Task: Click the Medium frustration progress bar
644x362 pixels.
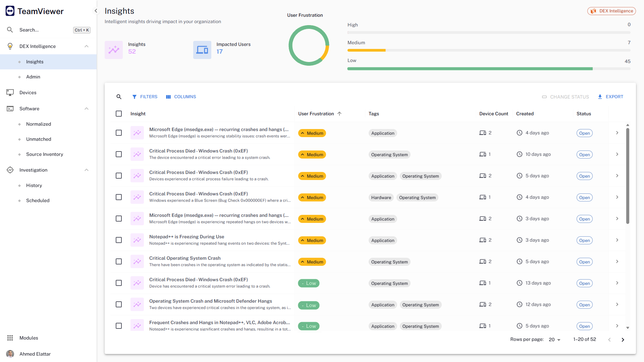Action: click(489, 50)
